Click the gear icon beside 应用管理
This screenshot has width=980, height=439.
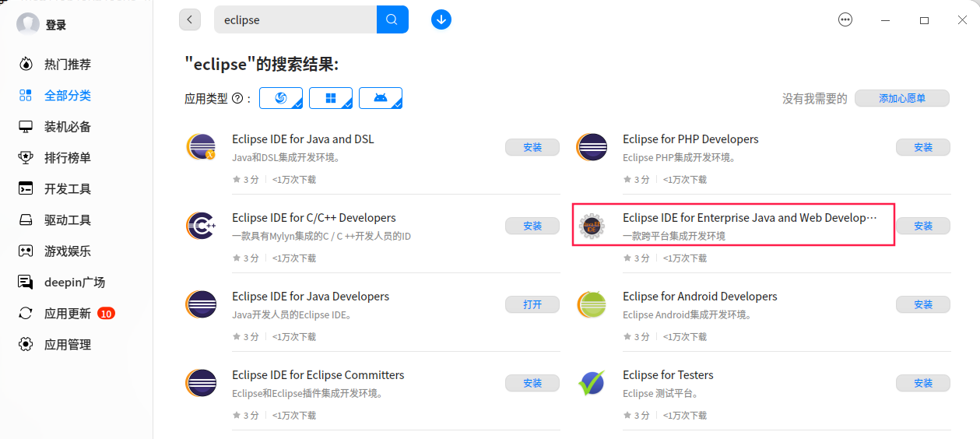[26, 344]
